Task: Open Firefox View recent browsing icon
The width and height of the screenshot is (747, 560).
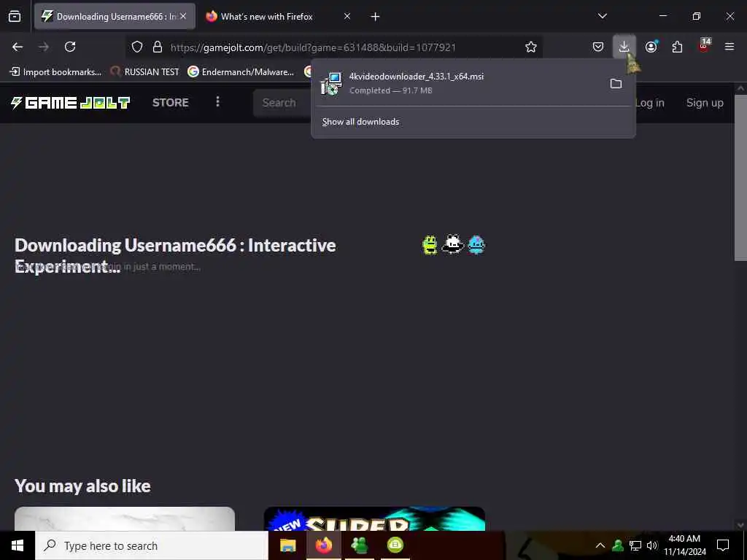Action: pos(15,16)
